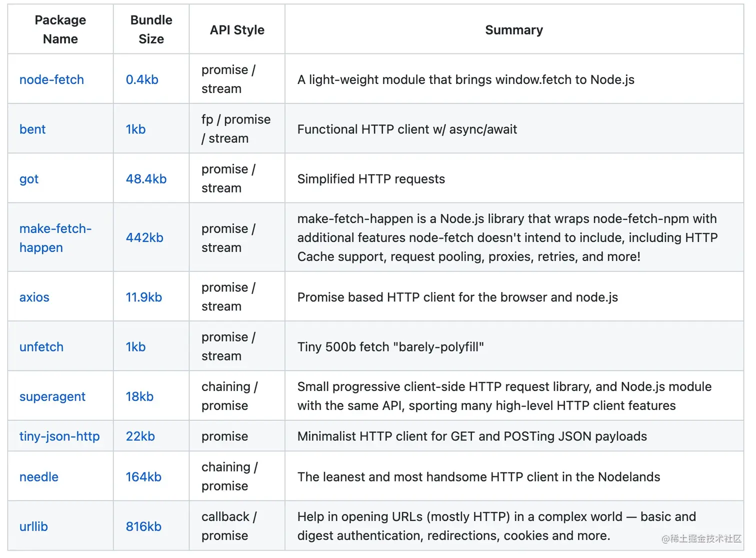Click the 0.4kb bundle size link
The width and height of the screenshot is (756, 558).
pos(142,79)
